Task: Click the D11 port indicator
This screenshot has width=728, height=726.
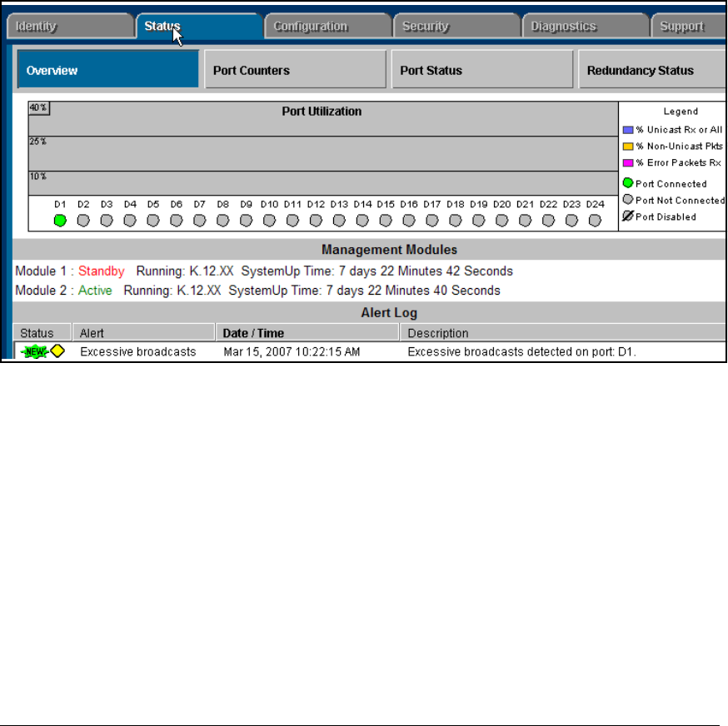Action: tap(292, 221)
